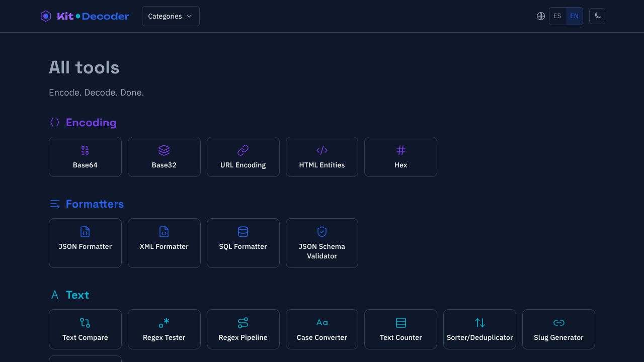Click the Text section letter A icon
The image size is (644, 362).
pyautogui.click(x=55, y=295)
